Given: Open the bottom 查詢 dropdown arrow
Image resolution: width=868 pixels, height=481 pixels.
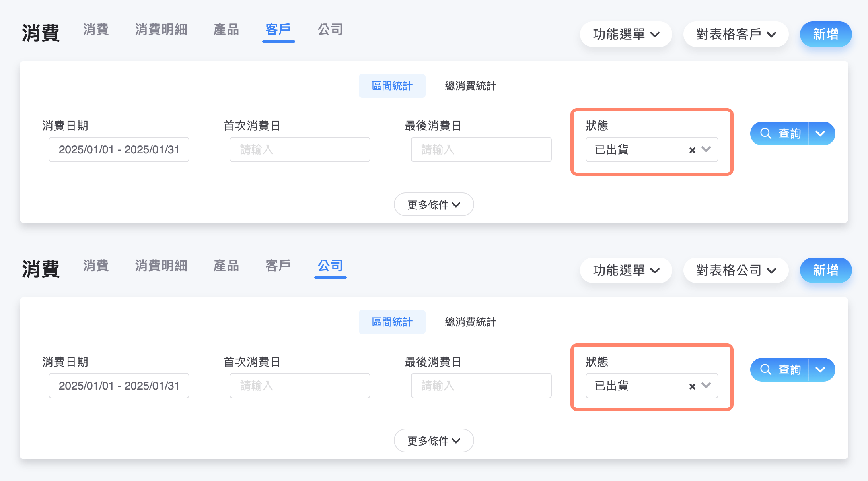Looking at the screenshot, I should coord(820,370).
